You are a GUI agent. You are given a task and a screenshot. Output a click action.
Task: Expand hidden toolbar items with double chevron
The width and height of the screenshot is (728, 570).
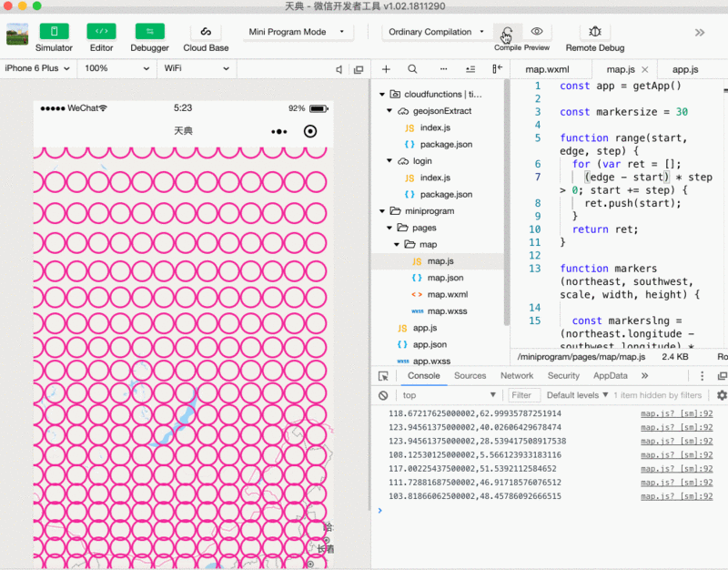point(700,33)
